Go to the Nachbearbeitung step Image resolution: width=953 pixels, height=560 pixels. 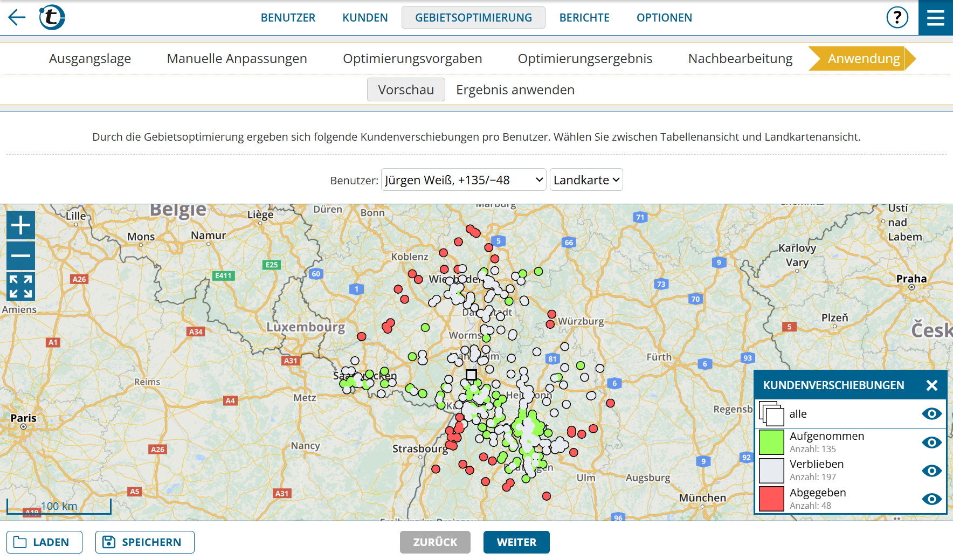click(740, 59)
